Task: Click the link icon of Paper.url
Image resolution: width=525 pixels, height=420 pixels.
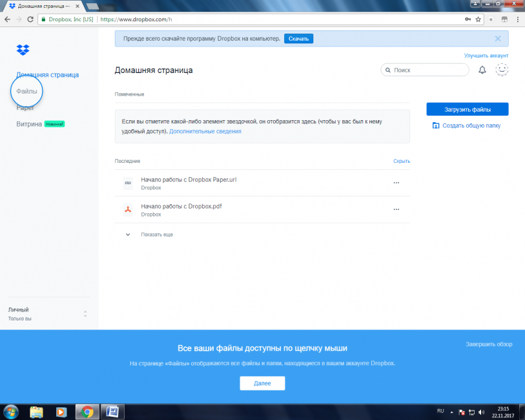Action: click(128, 183)
